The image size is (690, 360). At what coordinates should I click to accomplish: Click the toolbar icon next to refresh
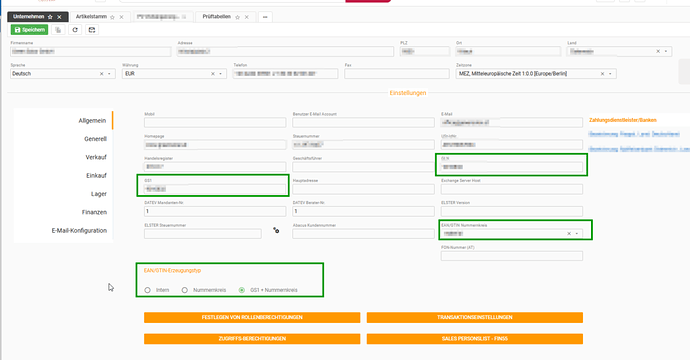click(x=92, y=30)
